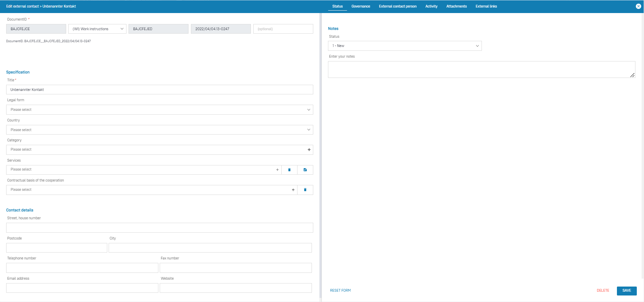The width and height of the screenshot is (644, 302).
Task: Click trash icon in Contractual basis row
Action: pyautogui.click(x=305, y=190)
